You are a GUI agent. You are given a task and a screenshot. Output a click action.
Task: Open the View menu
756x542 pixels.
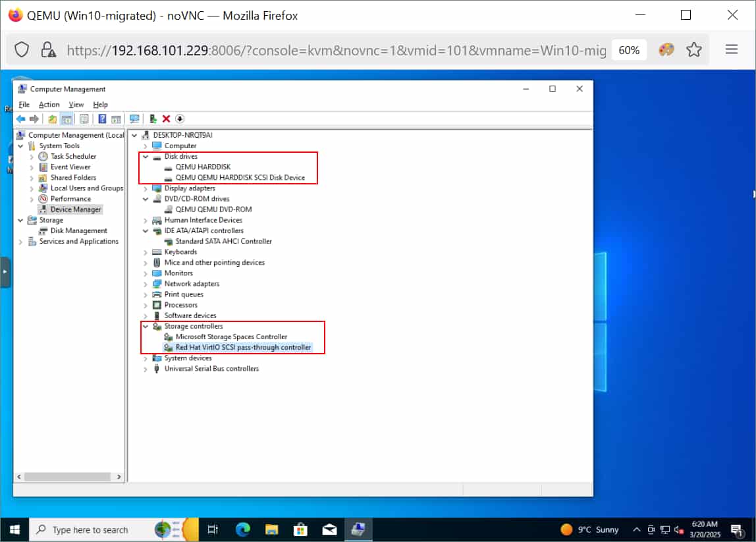76,105
